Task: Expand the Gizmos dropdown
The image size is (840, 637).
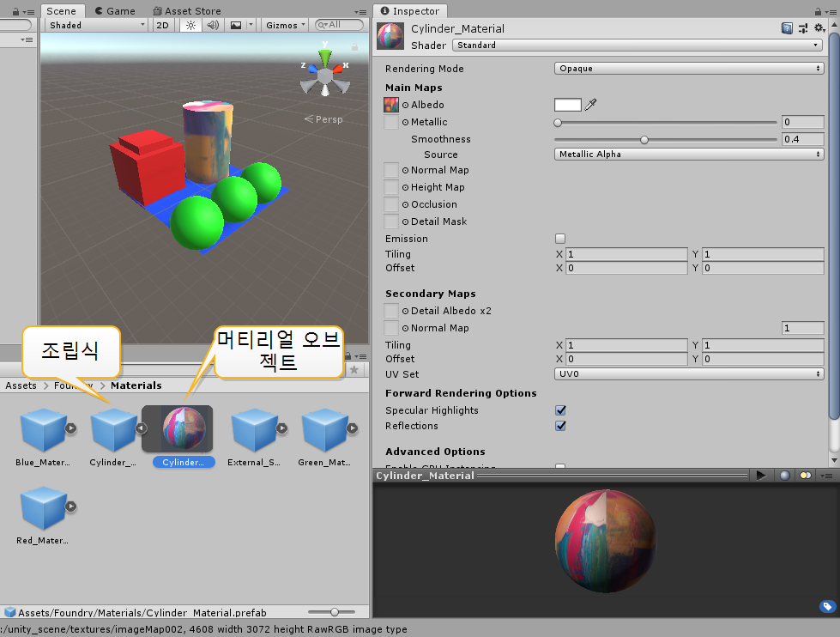Action: click(x=284, y=25)
